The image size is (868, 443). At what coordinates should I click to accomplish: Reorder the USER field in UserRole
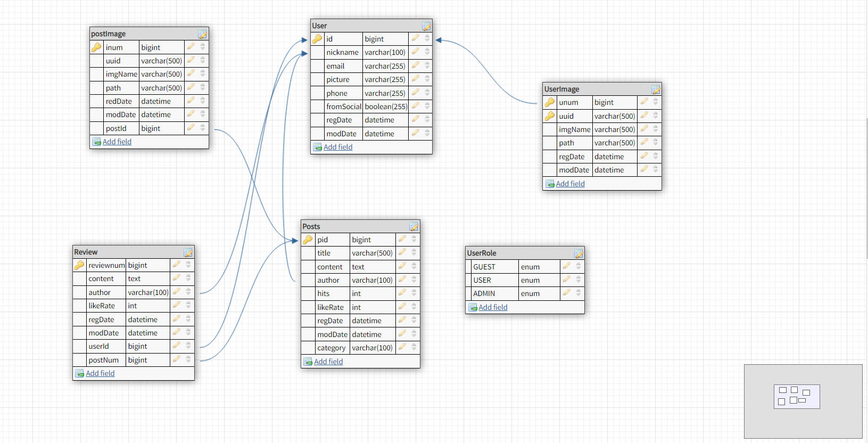click(578, 280)
